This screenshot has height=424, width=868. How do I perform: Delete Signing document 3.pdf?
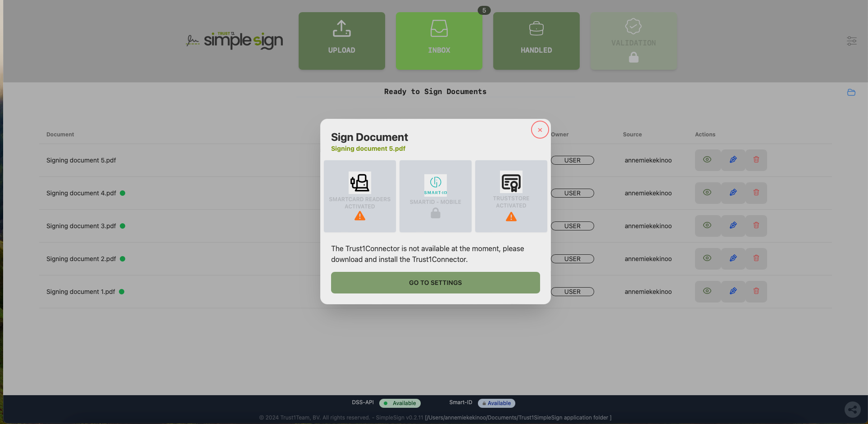click(756, 226)
